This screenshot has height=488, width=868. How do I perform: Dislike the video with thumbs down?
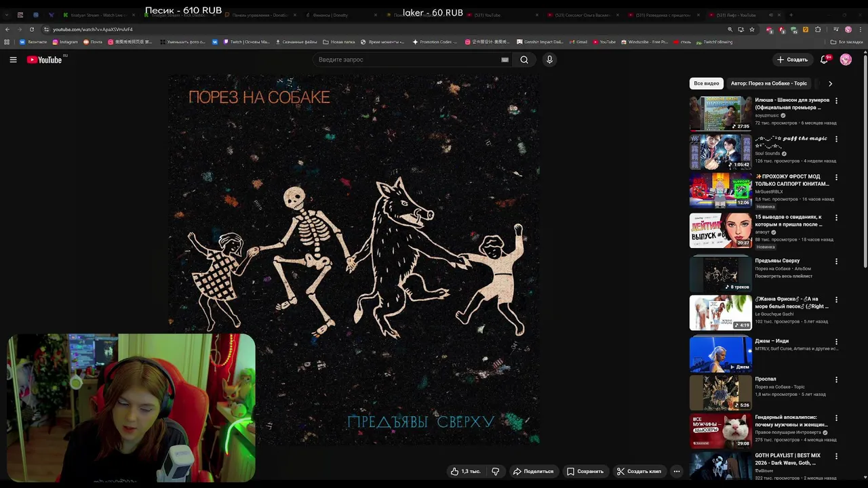click(496, 471)
